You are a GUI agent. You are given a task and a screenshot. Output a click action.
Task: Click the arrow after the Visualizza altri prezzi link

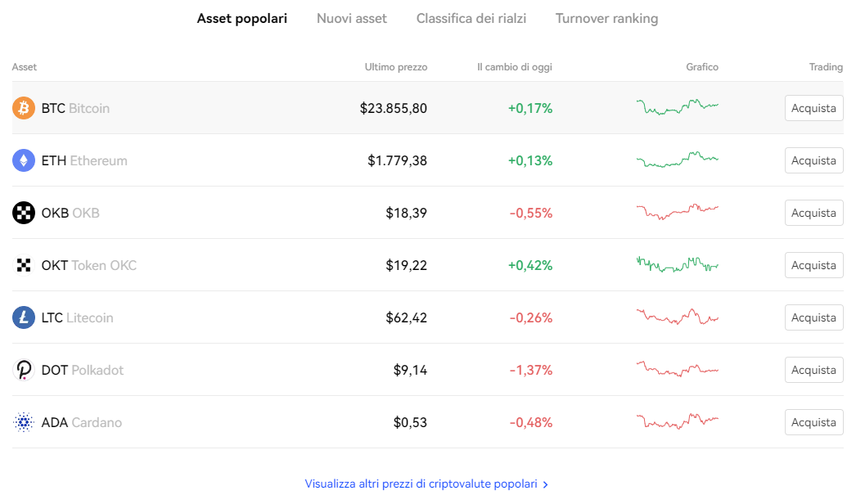(545, 484)
